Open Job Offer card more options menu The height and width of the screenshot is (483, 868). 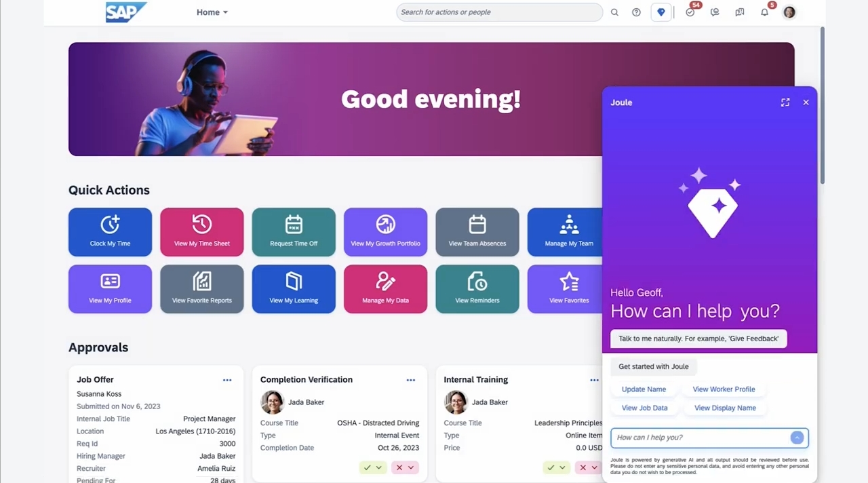227,380
